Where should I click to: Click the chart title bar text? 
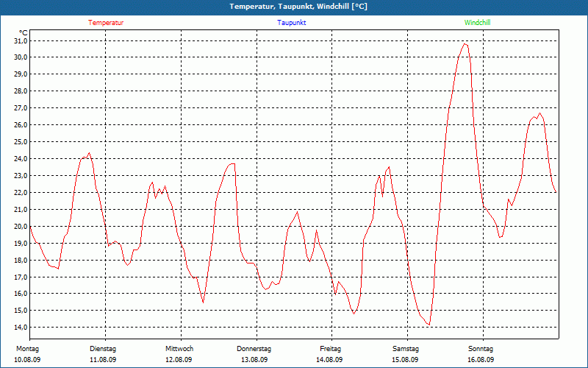point(298,7)
